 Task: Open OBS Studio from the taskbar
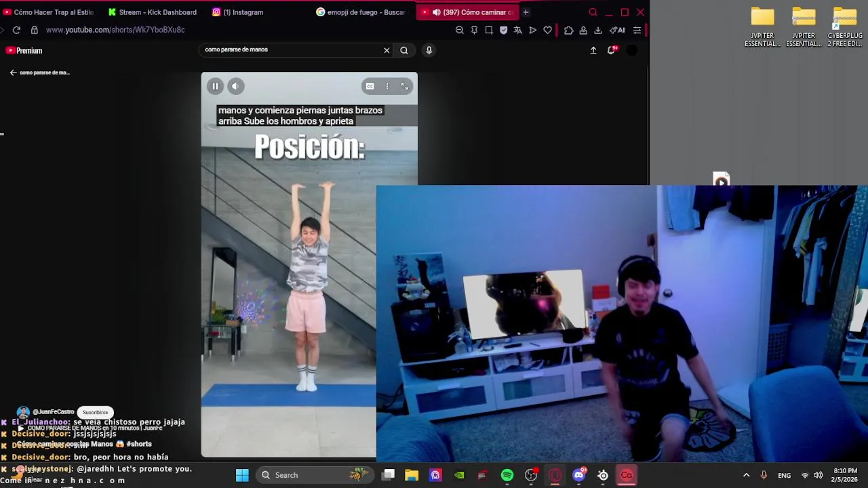pos(531,475)
